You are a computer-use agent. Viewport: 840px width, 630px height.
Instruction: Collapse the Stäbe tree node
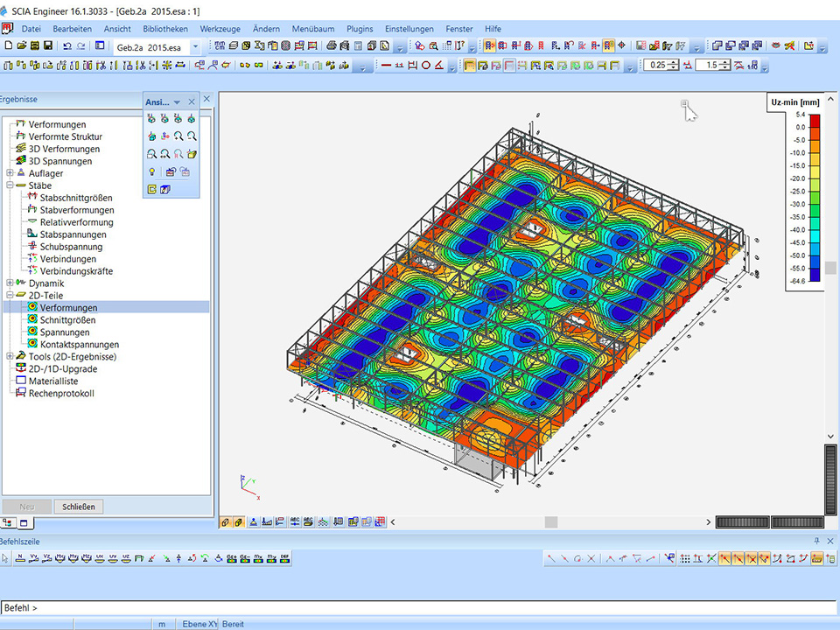coord(10,185)
